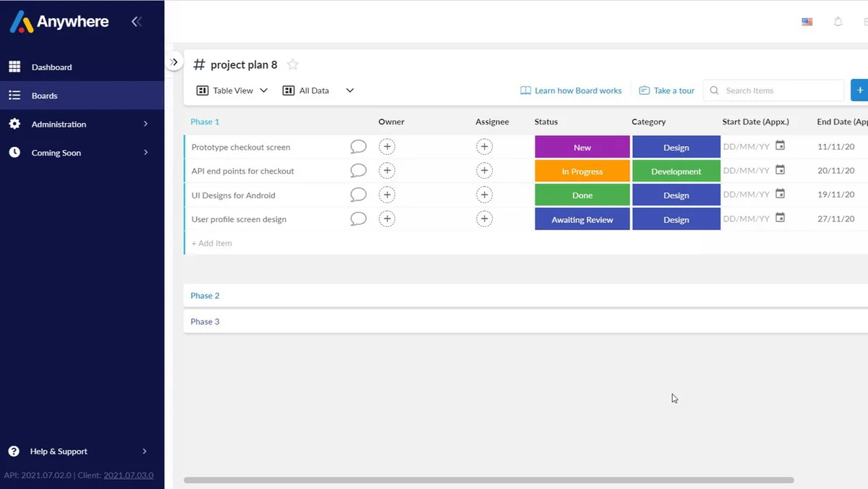Open Learn how Board works link
This screenshot has height=489, width=868.
[571, 90]
